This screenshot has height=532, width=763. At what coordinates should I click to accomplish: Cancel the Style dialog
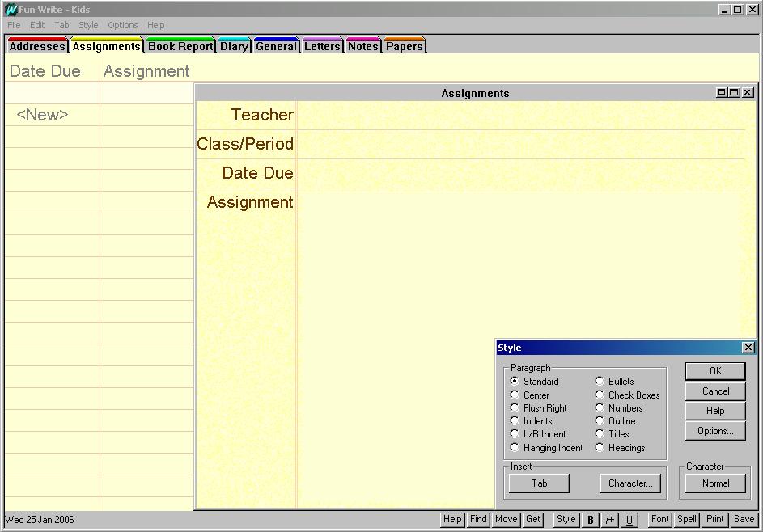pyautogui.click(x=715, y=391)
